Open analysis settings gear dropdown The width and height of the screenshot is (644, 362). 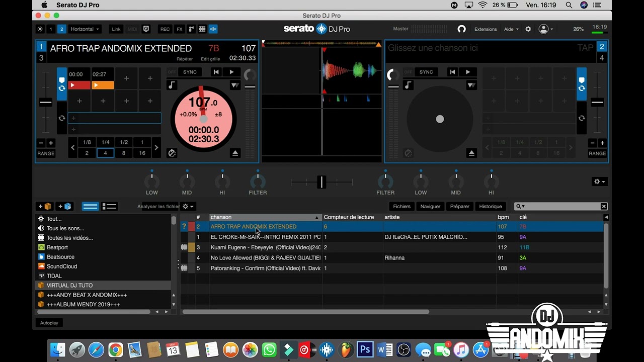tap(188, 207)
